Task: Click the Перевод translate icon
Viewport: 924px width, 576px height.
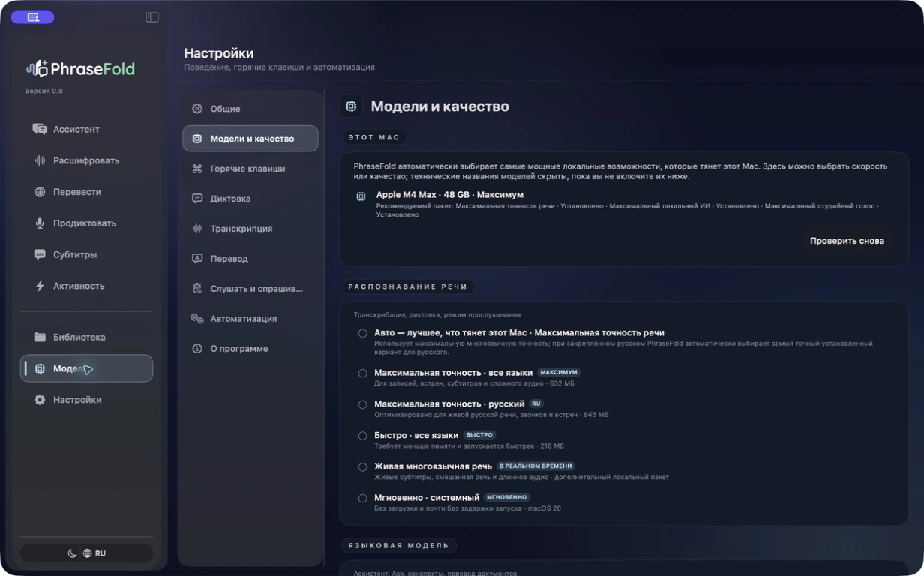Action: 197,259
